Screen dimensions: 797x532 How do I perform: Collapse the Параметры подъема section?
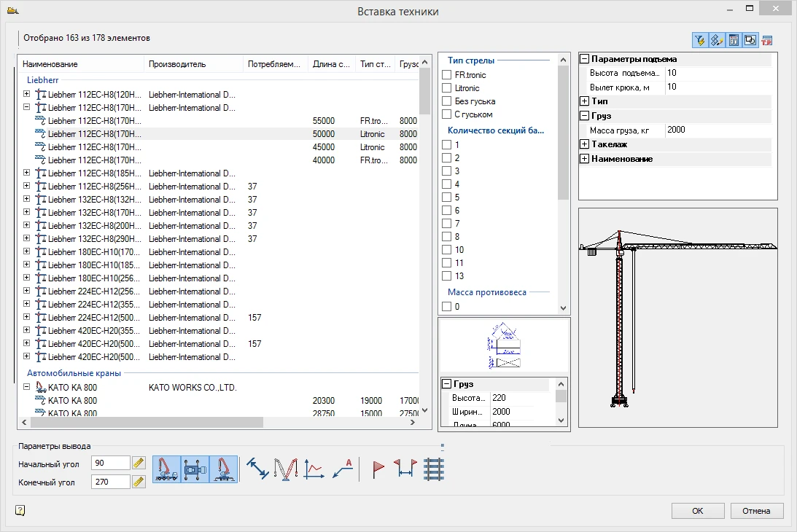[585, 59]
